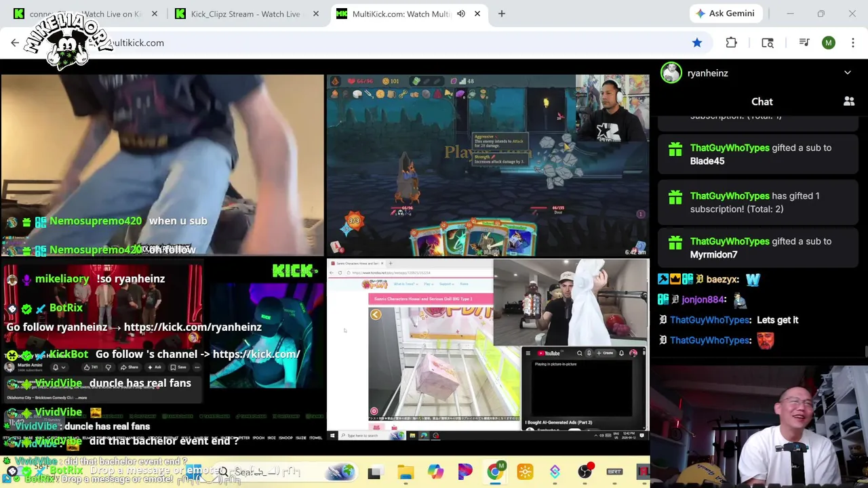The width and height of the screenshot is (868, 488).
Task: Click the kick.com/ryanheinz link in stream overlay
Action: point(193,327)
